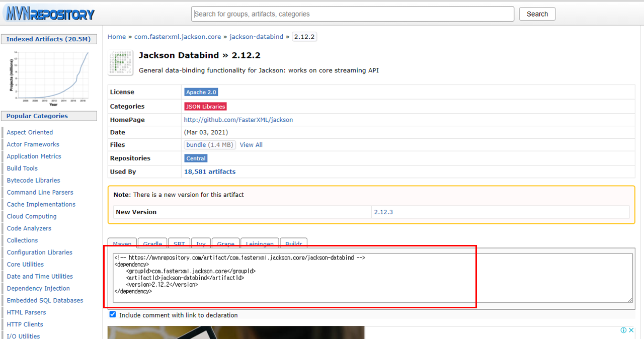Open I/O Utilities category
This screenshot has width=644, height=339.
(x=23, y=336)
